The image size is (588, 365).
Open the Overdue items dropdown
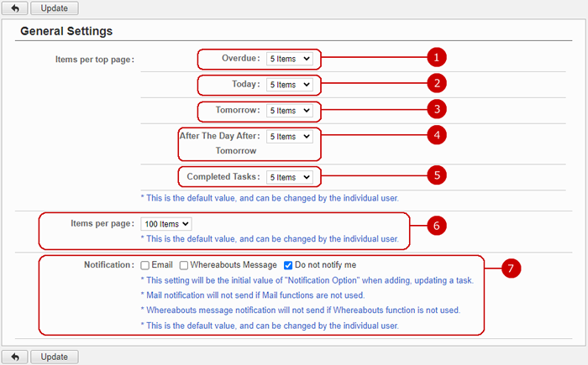pos(289,60)
